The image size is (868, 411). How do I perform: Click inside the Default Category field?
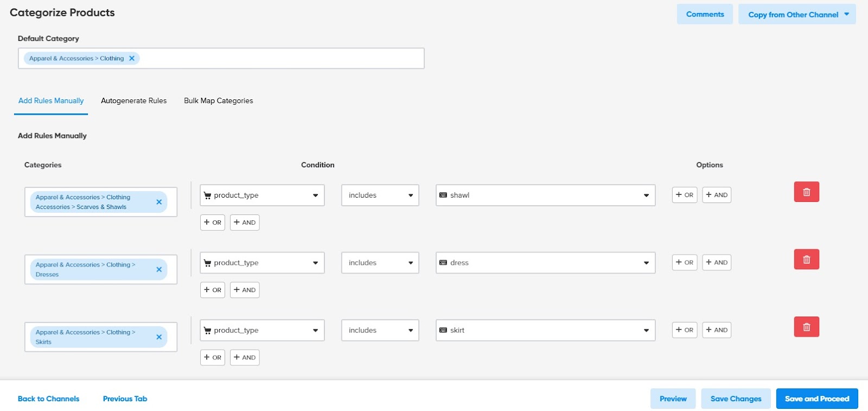(282, 59)
